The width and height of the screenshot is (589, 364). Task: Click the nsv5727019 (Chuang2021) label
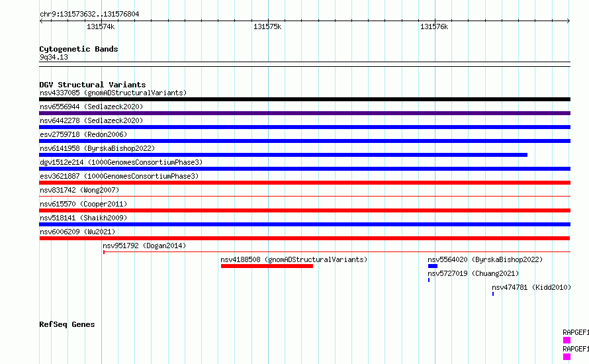pos(473,273)
